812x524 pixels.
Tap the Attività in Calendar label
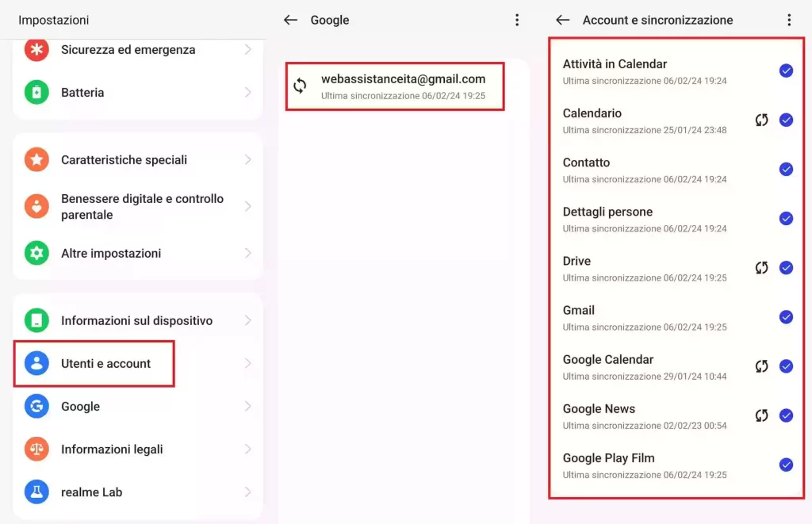coord(615,64)
